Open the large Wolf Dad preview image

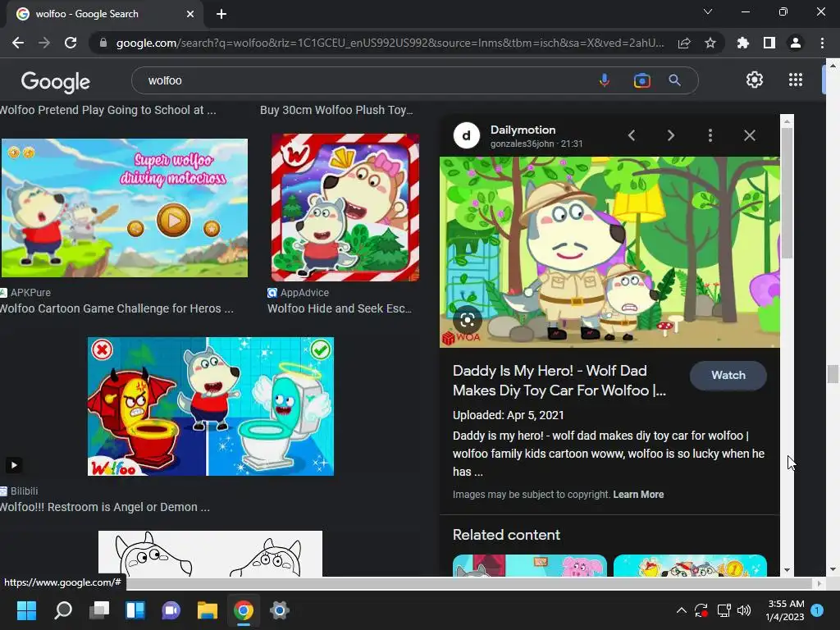[609, 252]
